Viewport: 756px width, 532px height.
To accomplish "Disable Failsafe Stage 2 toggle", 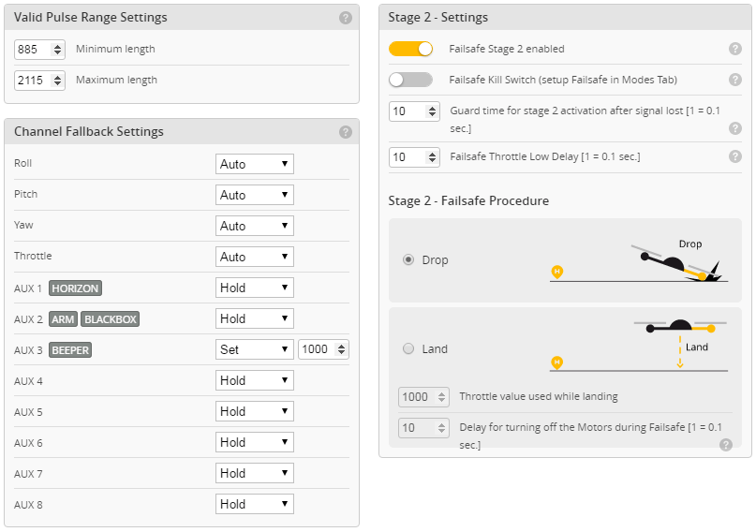I will point(410,49).
